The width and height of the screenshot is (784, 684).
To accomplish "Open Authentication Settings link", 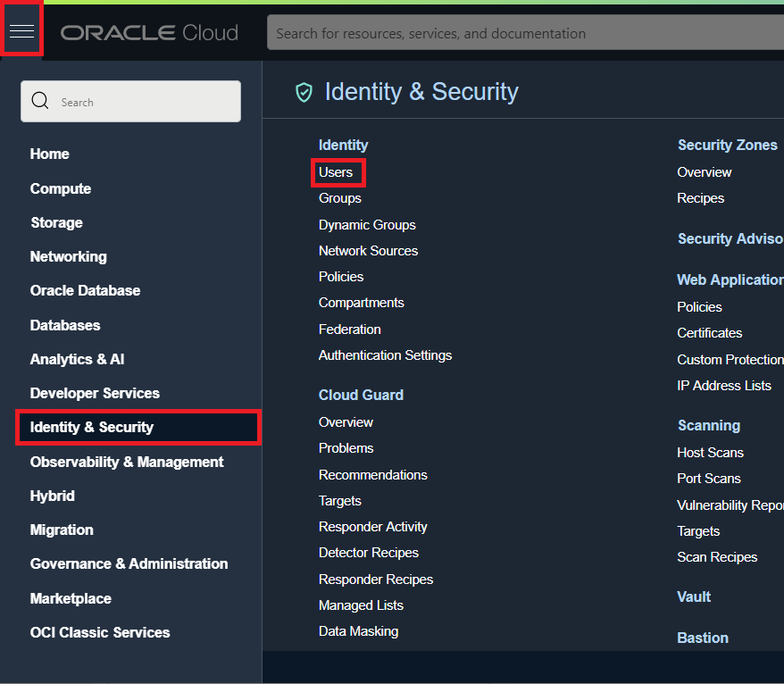I will [385, 355].
